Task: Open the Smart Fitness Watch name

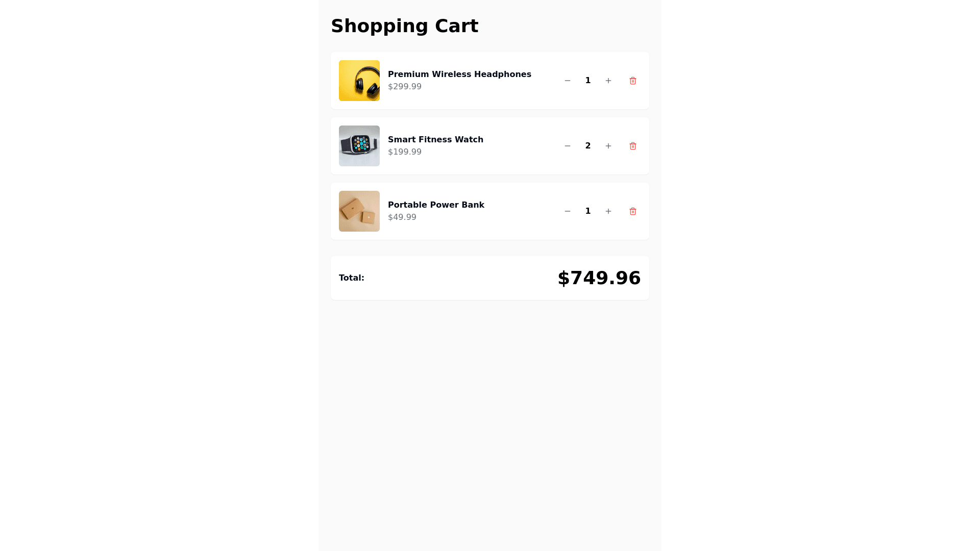Action: [435, 140]
